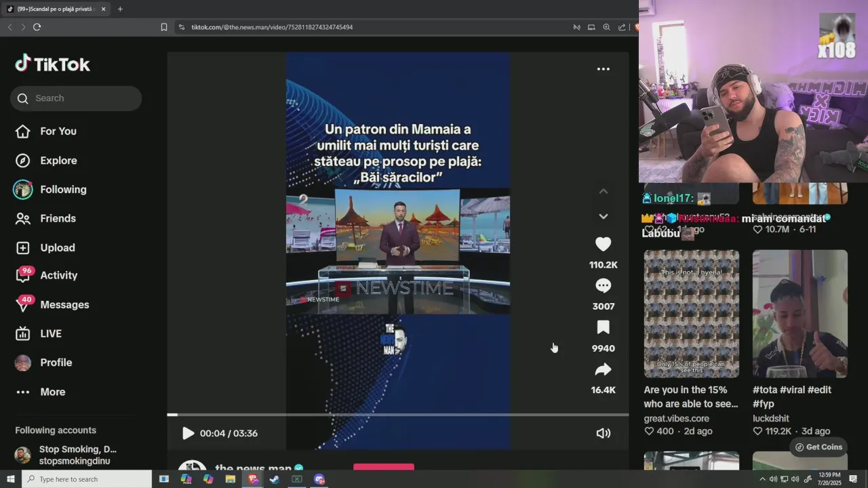Go to next video with down chevron
This screenshot has width=868, height=488.
pos(603,216)
